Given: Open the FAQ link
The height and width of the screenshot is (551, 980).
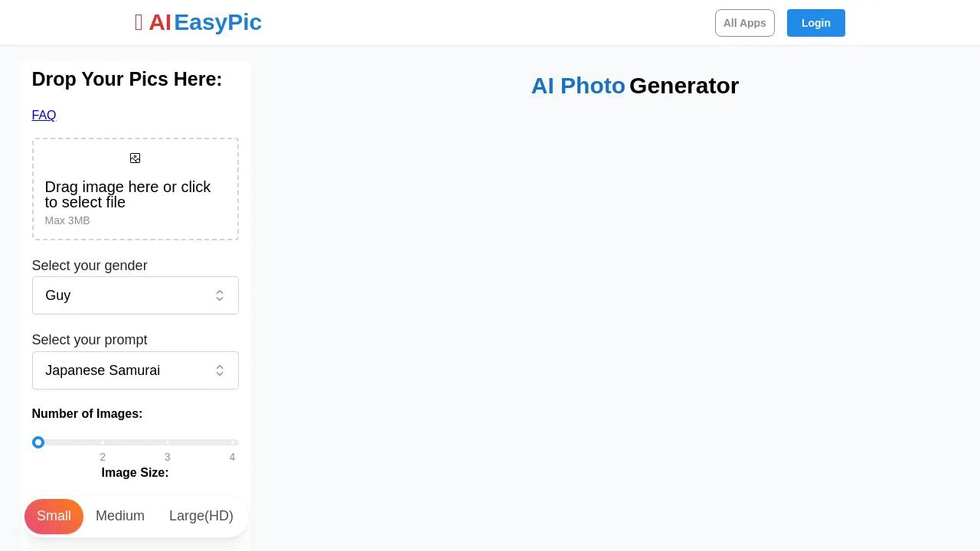Looking at the screenshot, I should pos(44,116).
